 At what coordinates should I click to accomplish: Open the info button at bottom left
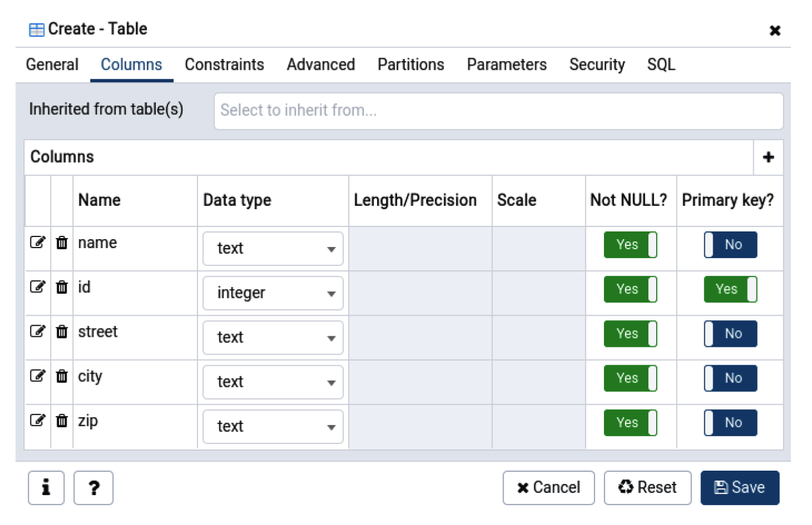(46, 488)
